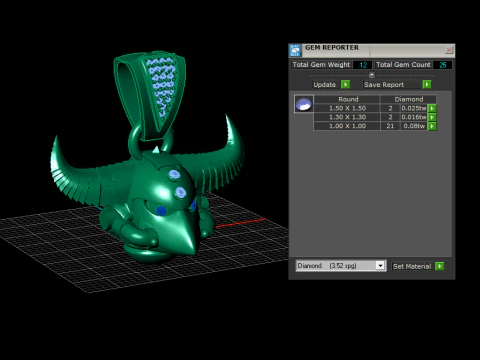This screenshot has height=360, width=480.
Task: Collapse the panel with the small round expander
Action: [x=372, y=75]
